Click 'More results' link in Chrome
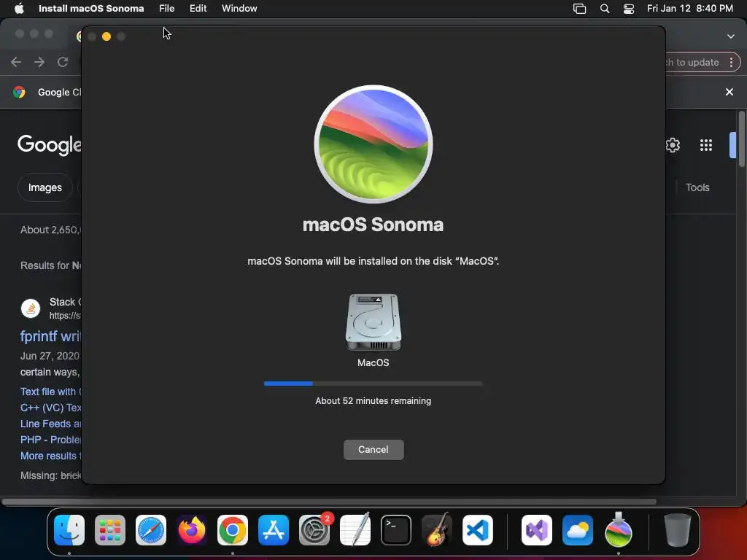The height and width of the screenshot is (560, 747). coord(51,456)
